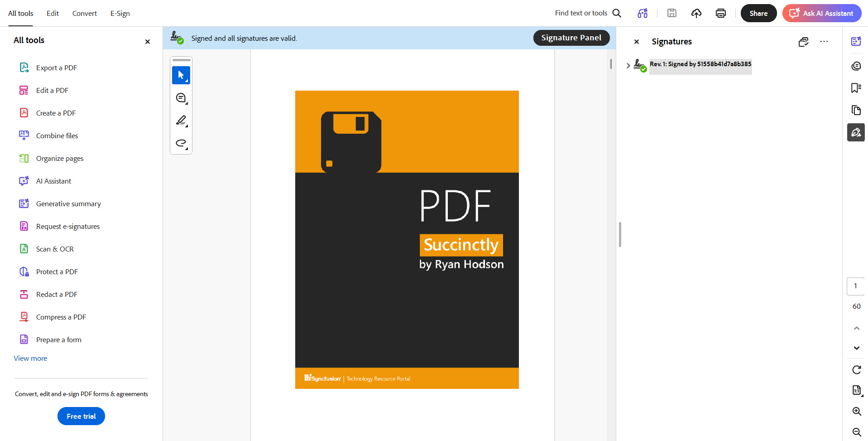The height and width of the screenshot is (441, 868).
Task: Open the Signatures panel options ellipsis
Action: coord(824,42)
